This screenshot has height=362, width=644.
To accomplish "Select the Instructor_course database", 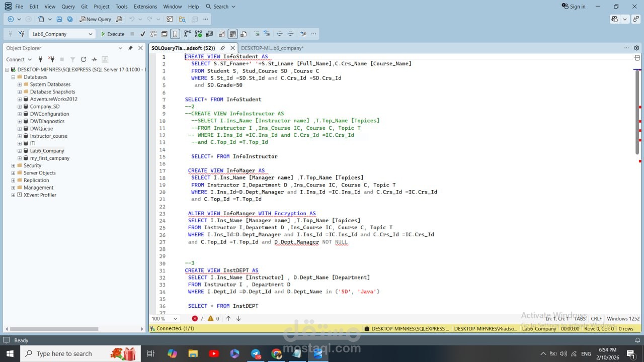I will (48, 136).
